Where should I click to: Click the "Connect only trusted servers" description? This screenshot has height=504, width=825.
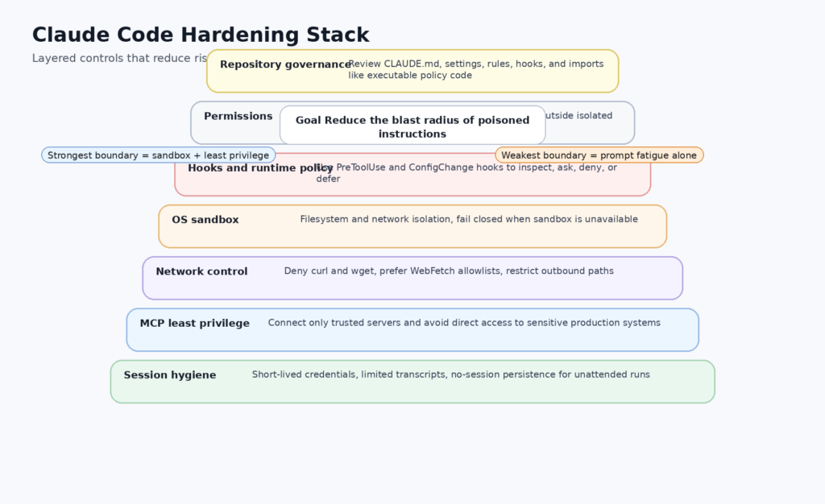pos(463,323)
